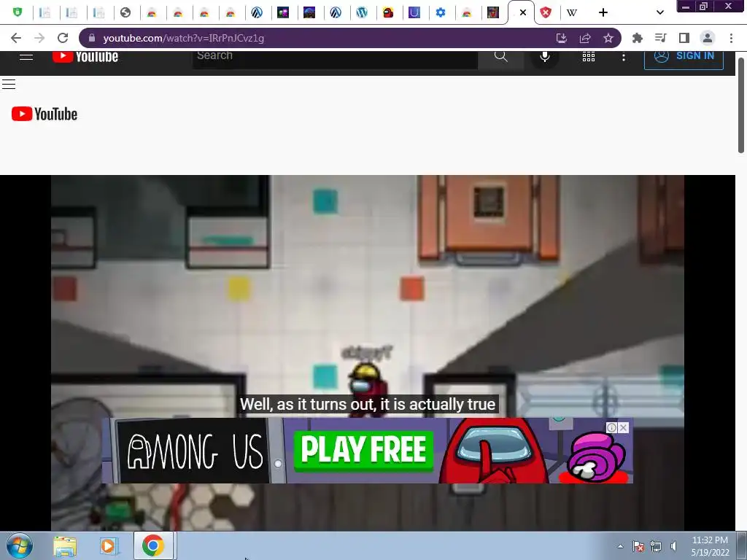Screen dimensions: 747x560
Task: Show hidden system tray icons
Action: click(620, 546)
